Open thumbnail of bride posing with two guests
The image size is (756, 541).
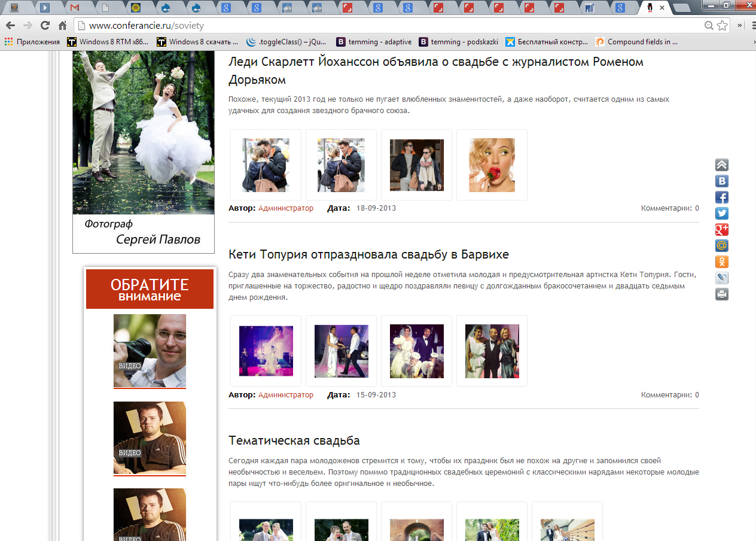tap(492, 351)
